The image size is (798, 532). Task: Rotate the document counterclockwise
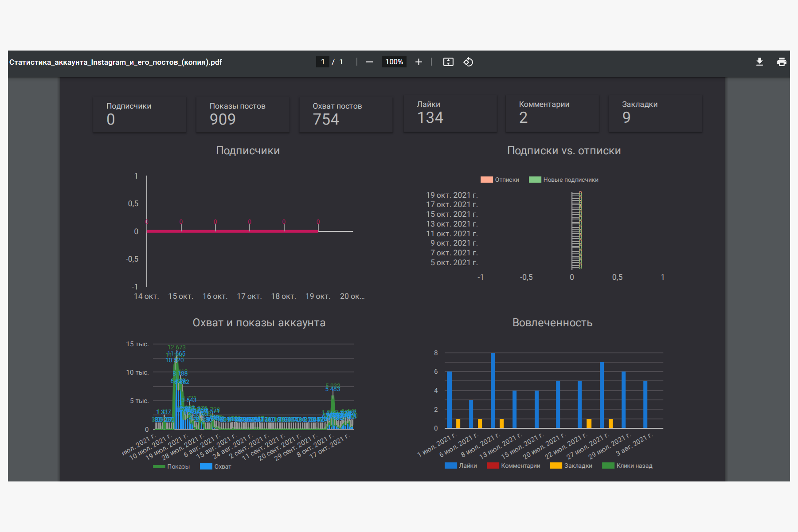tap(468, 62)
